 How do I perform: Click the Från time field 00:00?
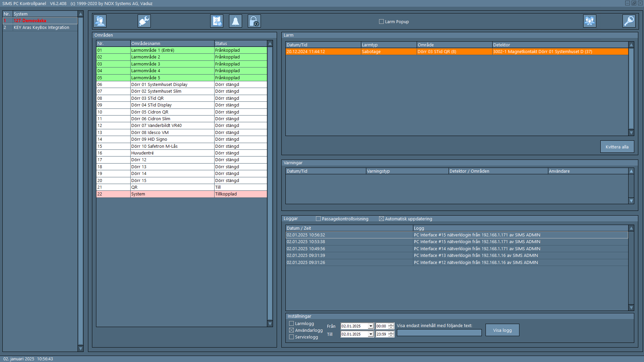point(382,326)
